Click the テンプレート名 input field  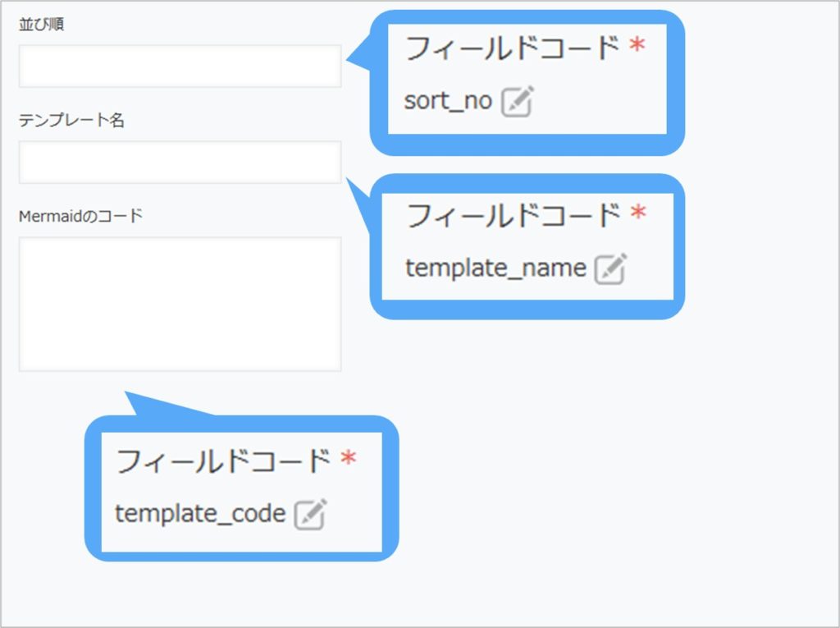pos(179,163)
